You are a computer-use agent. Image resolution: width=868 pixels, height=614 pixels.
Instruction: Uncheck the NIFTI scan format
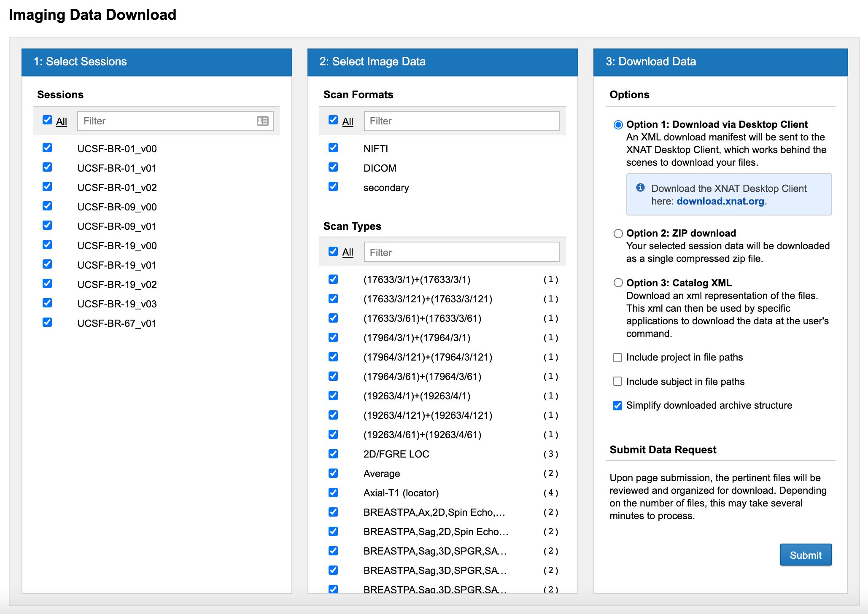tap(333, 148)
